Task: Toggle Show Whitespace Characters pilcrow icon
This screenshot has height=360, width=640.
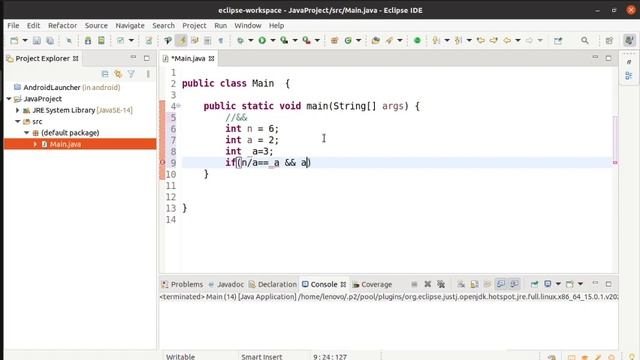Action: click(221, 40)
